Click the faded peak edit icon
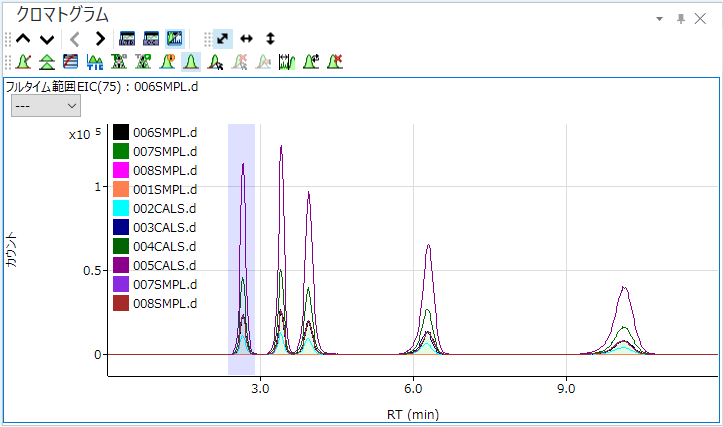Viewport: 723px width, 427px height. coord(263,62)
